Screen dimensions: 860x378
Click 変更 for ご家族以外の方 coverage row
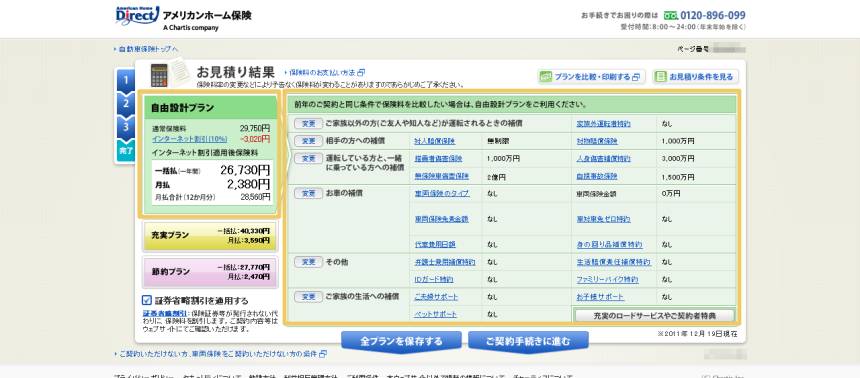pyautogui.click(x=308, y=124)
